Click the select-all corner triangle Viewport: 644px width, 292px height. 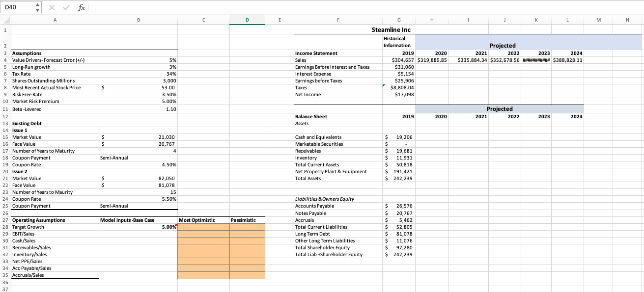coord(5,20)
